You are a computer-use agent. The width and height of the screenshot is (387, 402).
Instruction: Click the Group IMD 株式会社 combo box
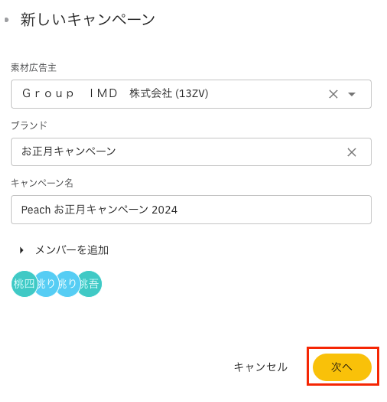pos(191,94)
